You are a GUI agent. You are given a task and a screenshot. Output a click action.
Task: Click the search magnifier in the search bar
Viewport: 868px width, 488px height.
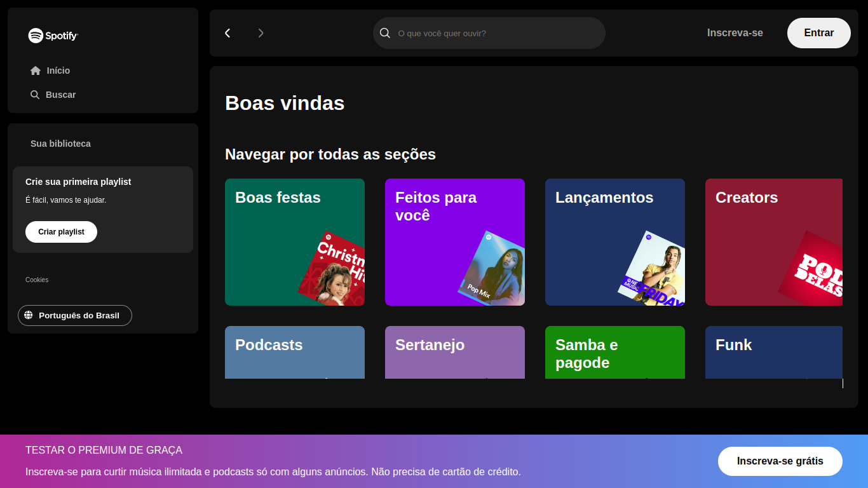(385, 33)
